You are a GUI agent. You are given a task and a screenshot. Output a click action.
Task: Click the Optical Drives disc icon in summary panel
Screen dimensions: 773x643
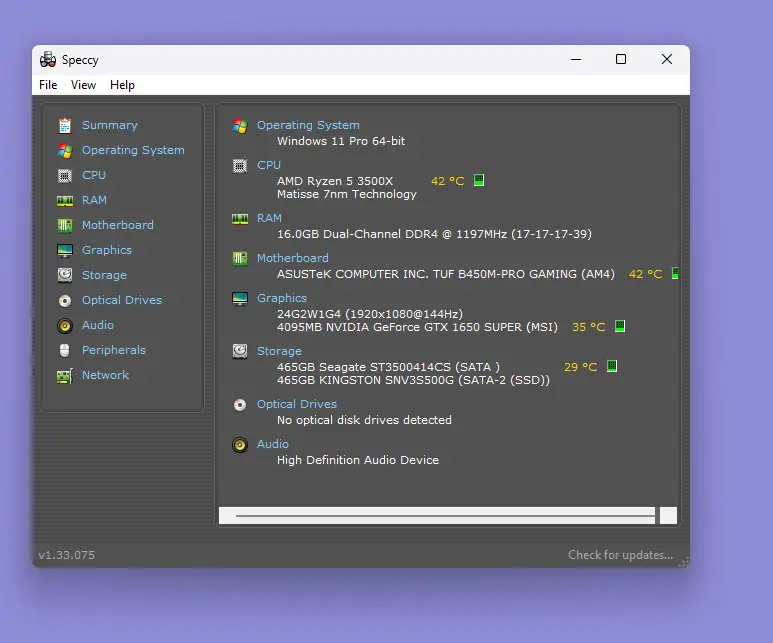click(240, 405)
